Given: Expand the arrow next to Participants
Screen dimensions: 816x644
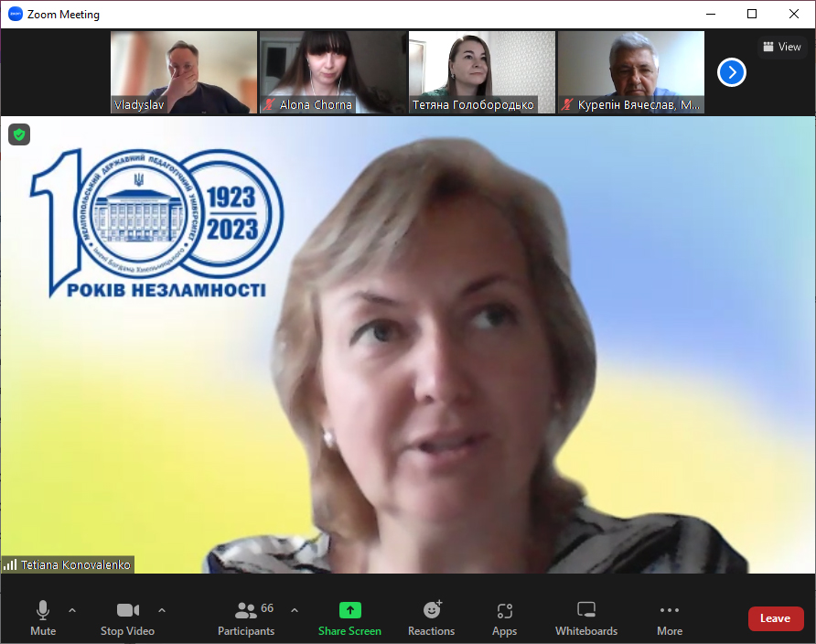Looking at the screenshot, I should coord(295,610).
